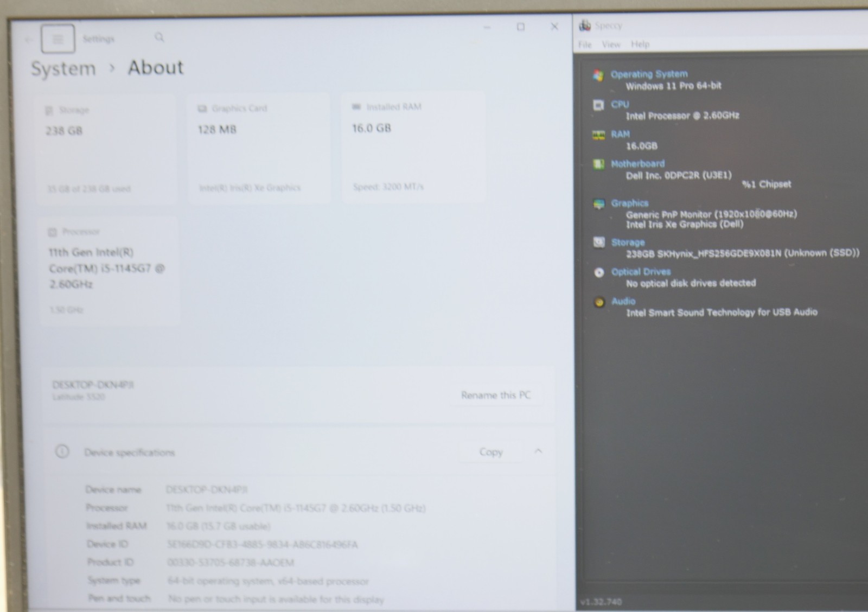Open the RAM section in Speccy
Image resolution: width=868 pixels, height=612 pixels.
coord(620,134)
